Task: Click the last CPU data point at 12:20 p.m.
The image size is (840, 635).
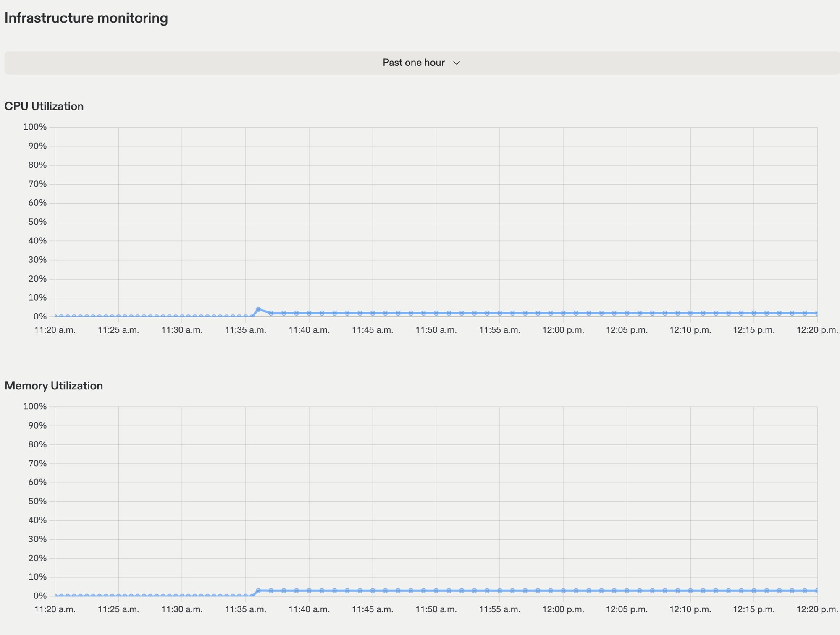Action: coord(817,313)
